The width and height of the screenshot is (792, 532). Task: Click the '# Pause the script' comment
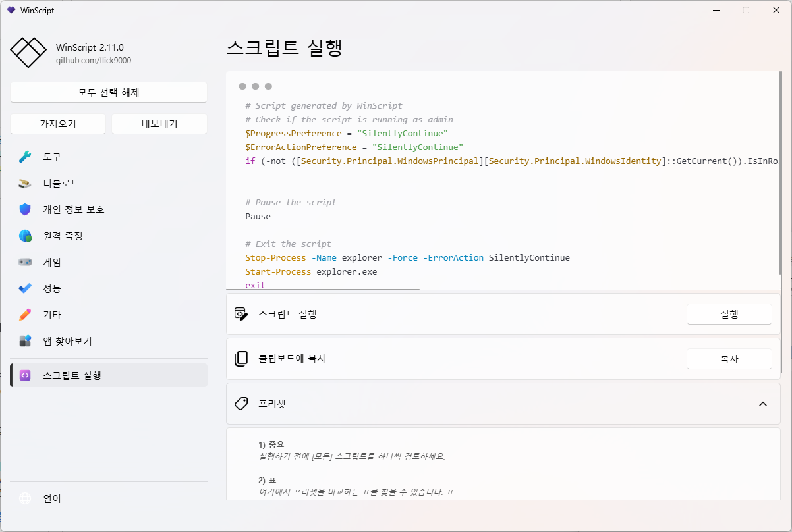click(x=291, y=202)
